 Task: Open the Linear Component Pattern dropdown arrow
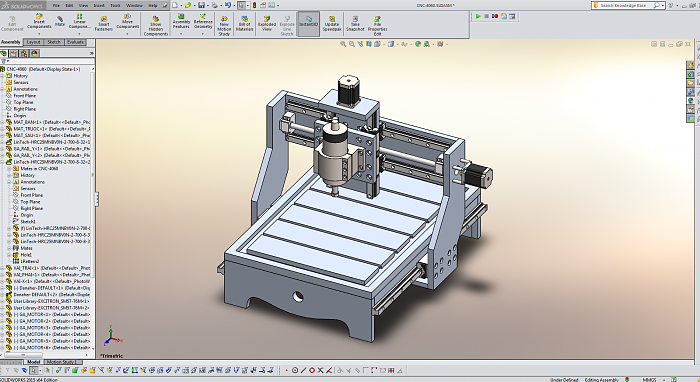coord(79,33)
